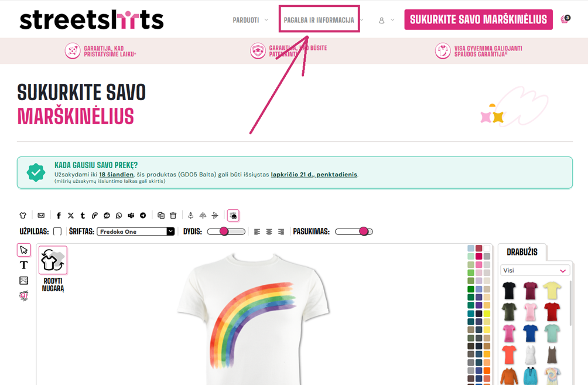The width and height of the screenshot is (588, 385).
Task: Open the Parduoti menu
Action: [250, 21]
